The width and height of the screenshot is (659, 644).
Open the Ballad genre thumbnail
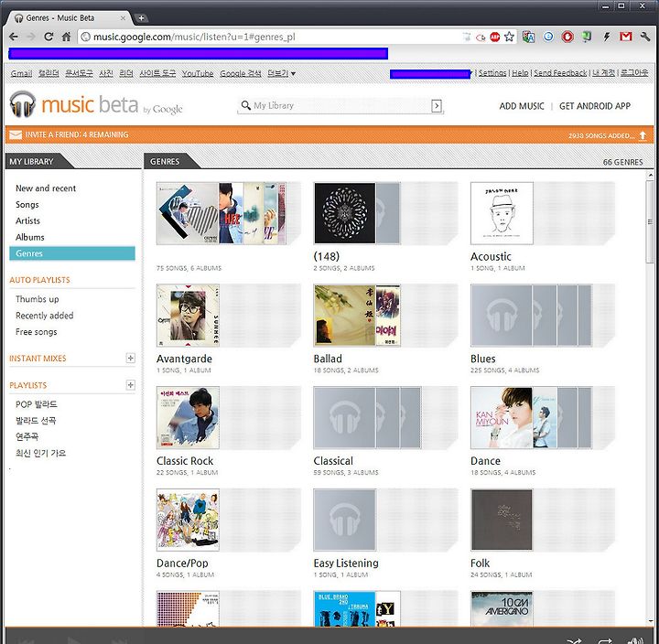357,316
